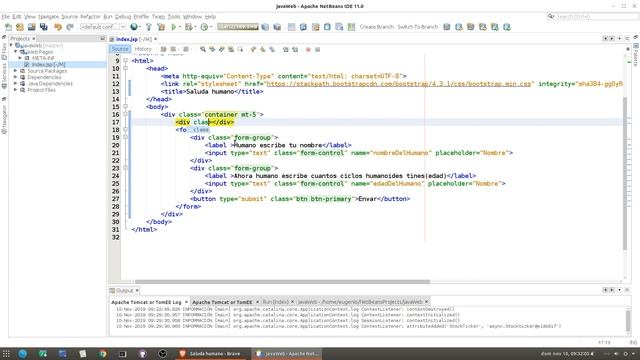This screenshot has height=360, width=640.
Task: Open Brave Saluda humano taskbar item
Action: pos(210,353)
